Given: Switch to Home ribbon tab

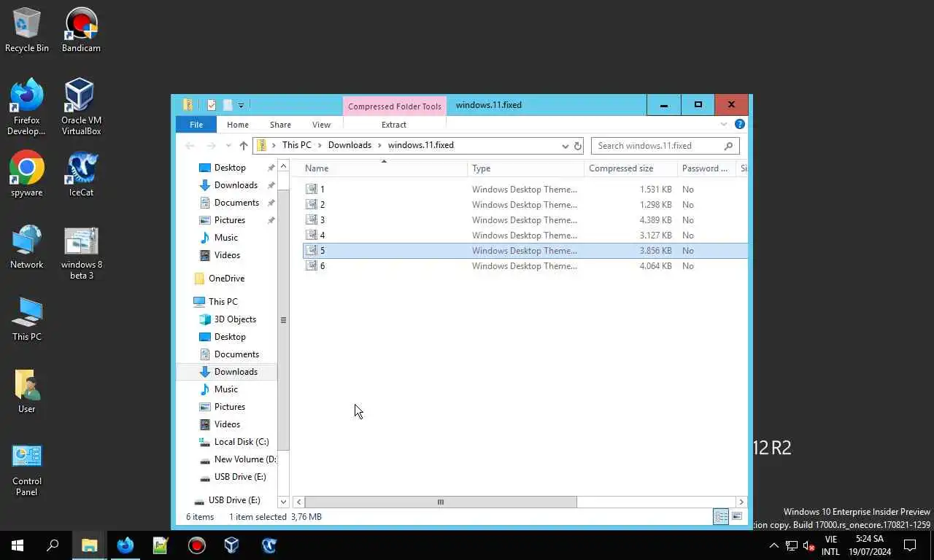Looking at the screenshot, I should pos(237,125).
